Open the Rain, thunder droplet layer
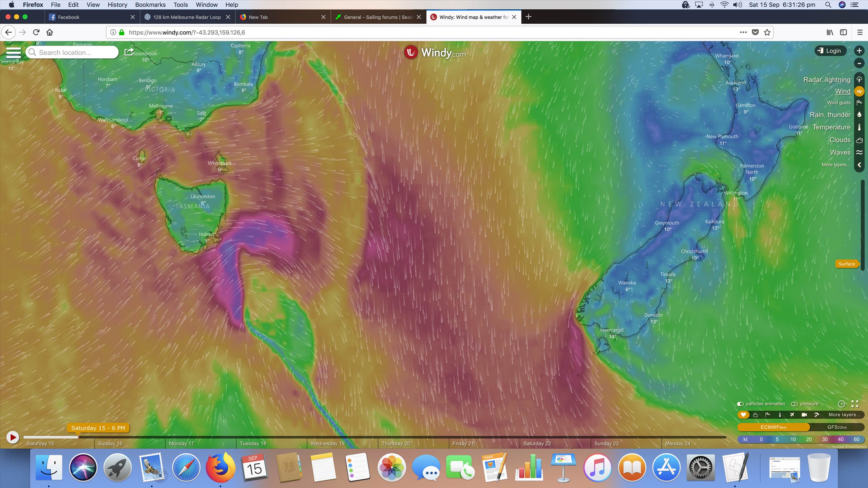Viewport: 868px width, 488px height. tap(859, 114)
